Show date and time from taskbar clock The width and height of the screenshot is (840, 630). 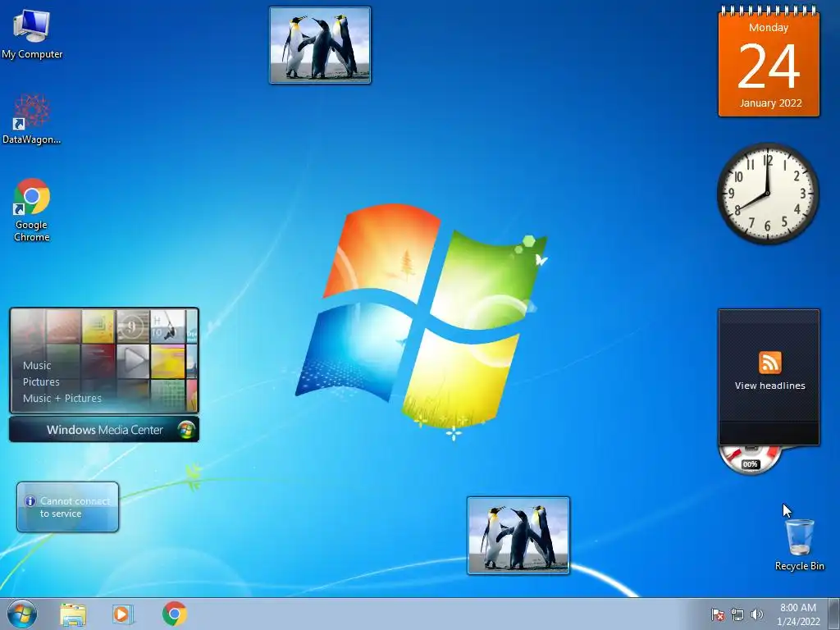coord(798,614)
